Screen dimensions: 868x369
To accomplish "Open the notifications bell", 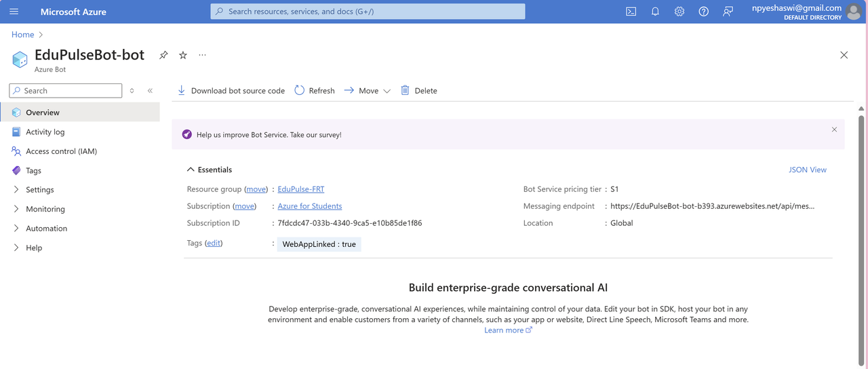I will [x=655, y=12].
